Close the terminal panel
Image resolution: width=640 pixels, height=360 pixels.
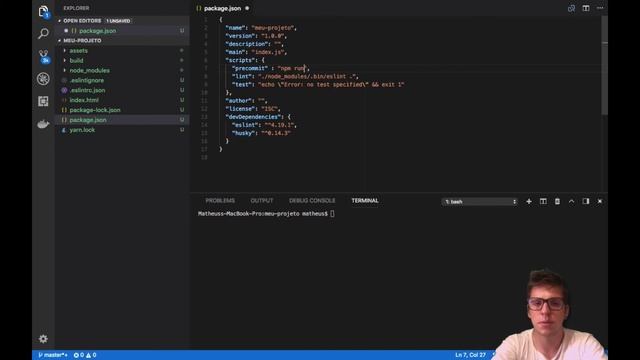click(600, 201)
